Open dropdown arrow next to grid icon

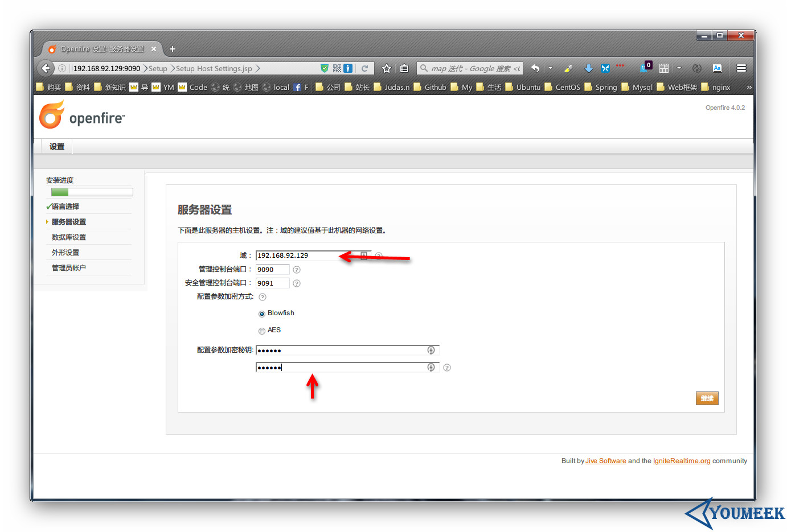(x=679, y=68)
